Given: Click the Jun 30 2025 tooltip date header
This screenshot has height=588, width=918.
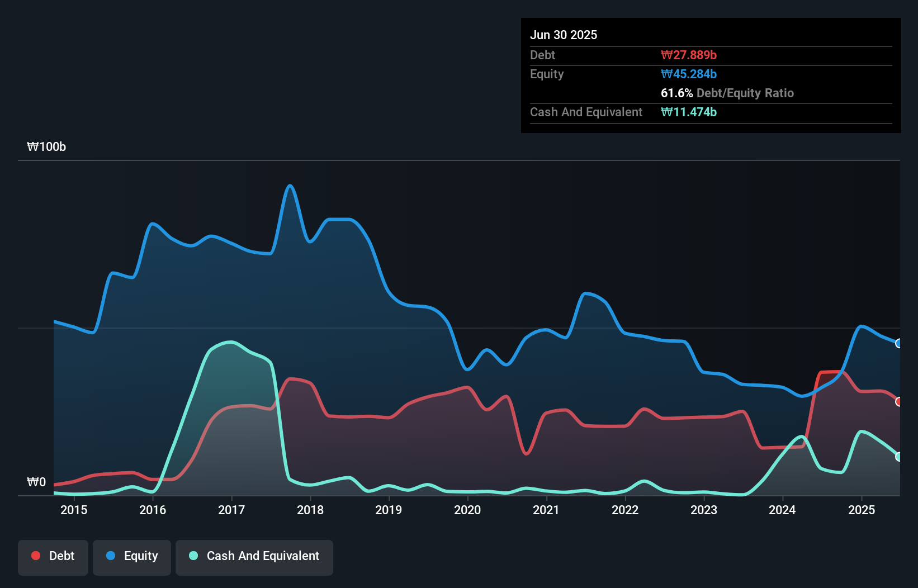Looking at the screenshot, I should pyautogui.click(x=564, y=35).
